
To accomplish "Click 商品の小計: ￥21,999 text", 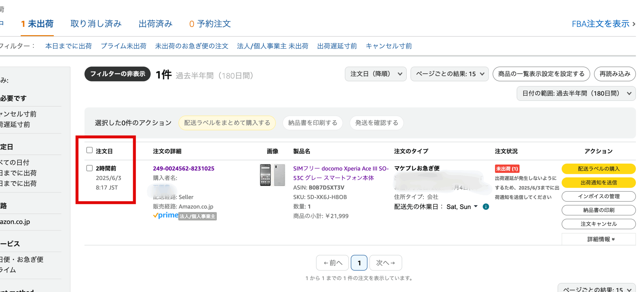I will [x=320, y=216].
